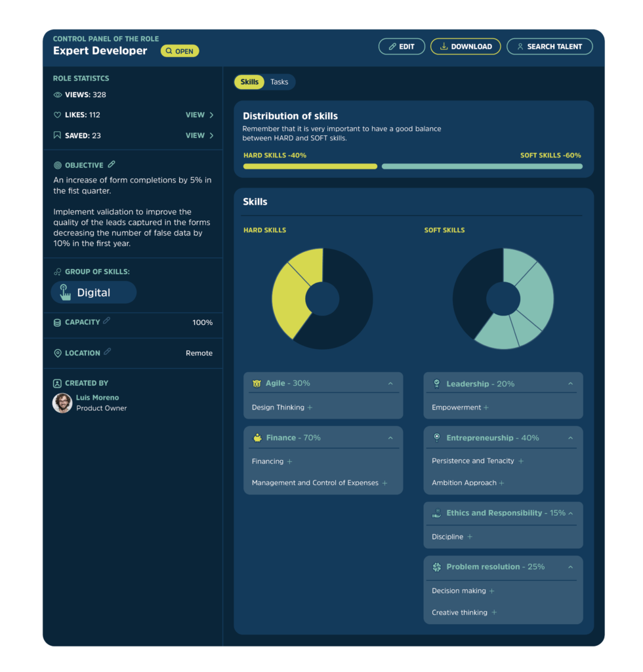
Task: Click the pencil icon beside Location
Action: point(107,352)
